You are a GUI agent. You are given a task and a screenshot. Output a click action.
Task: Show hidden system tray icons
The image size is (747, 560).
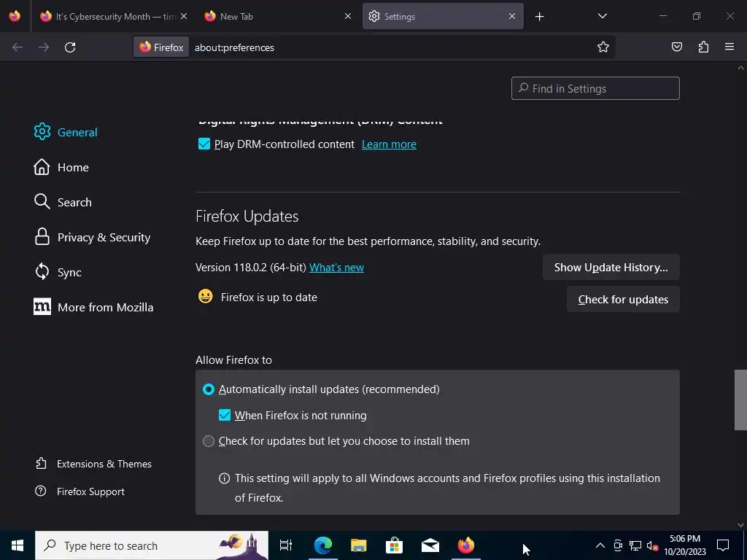click(x=600, y=545)
